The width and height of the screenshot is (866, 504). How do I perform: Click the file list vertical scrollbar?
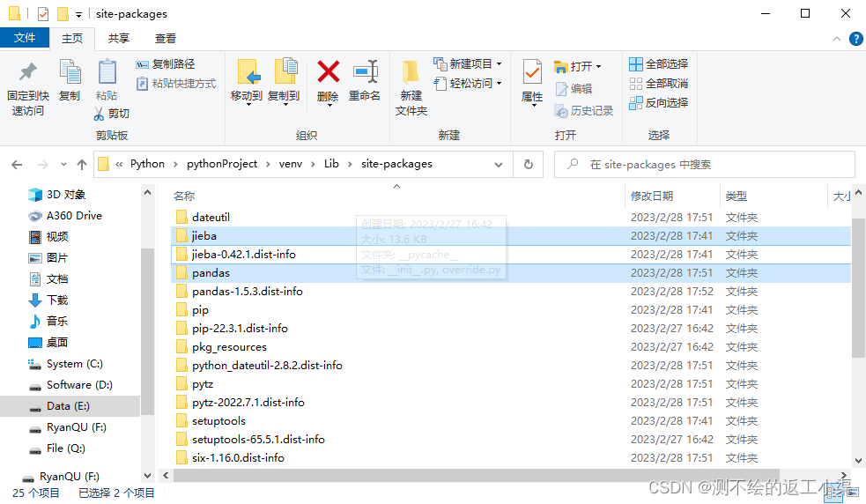pos(858,287)
